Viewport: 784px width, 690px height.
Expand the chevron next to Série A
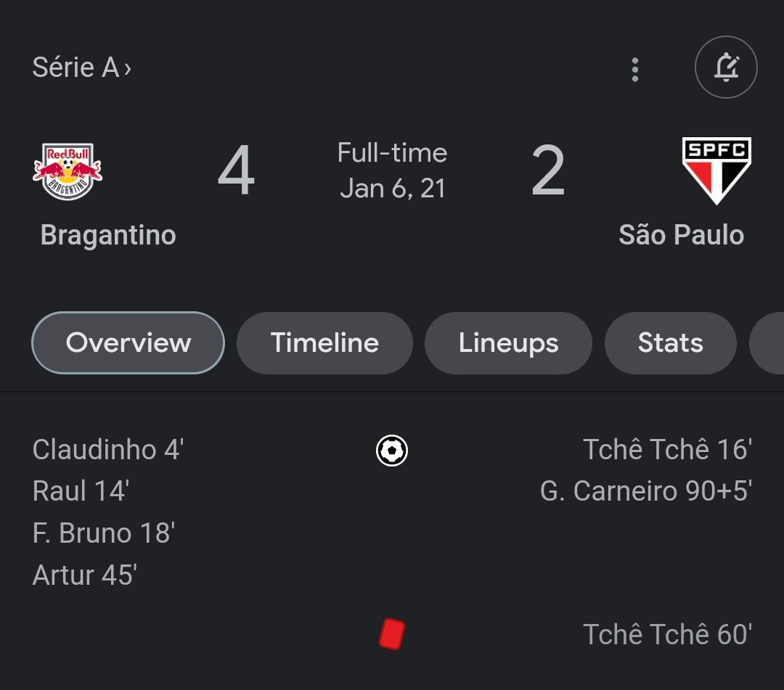tap(128, 68)
